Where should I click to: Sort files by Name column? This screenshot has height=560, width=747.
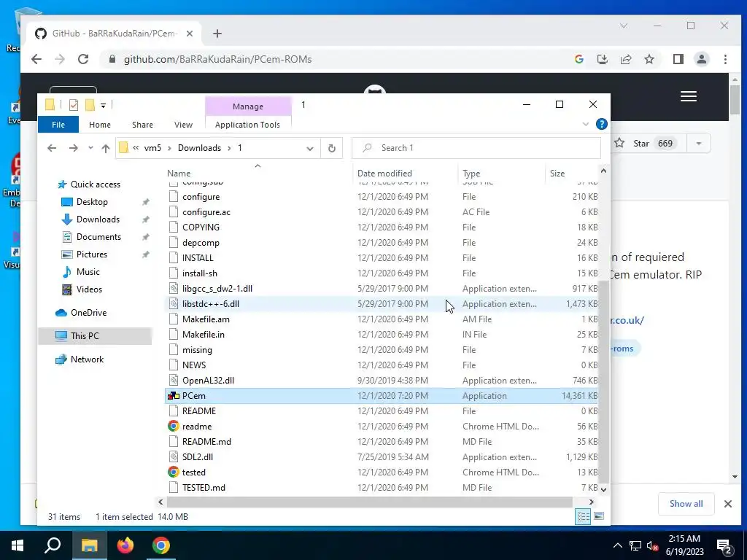point(258,174)
